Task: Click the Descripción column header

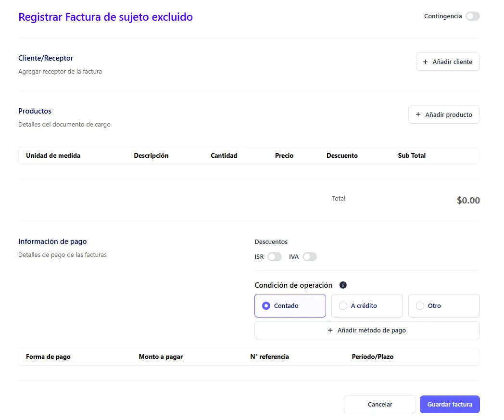Action: (151, 156)
